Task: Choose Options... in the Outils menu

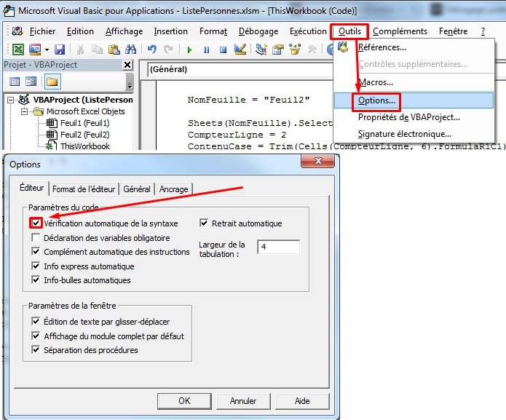Action: (414, 100)
